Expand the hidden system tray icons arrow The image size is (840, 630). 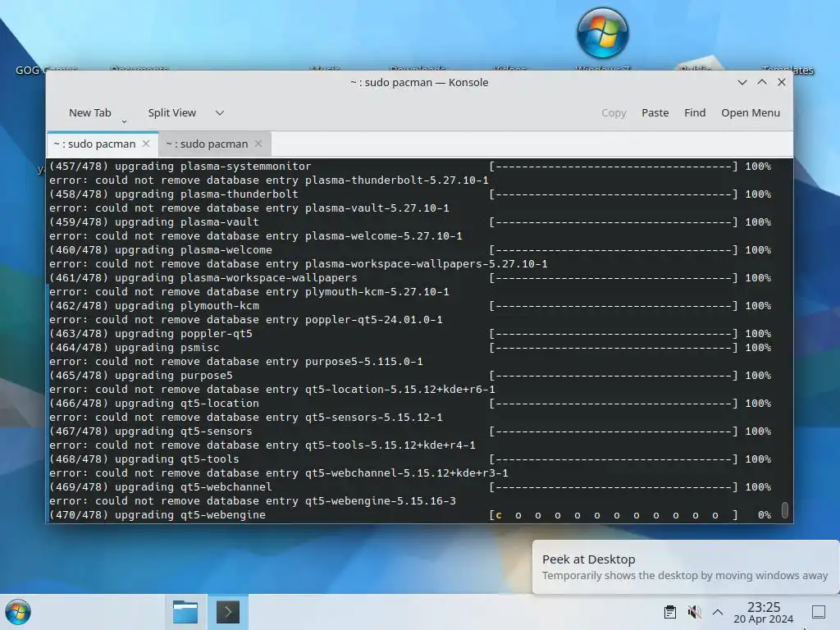(x=718, y=612)
